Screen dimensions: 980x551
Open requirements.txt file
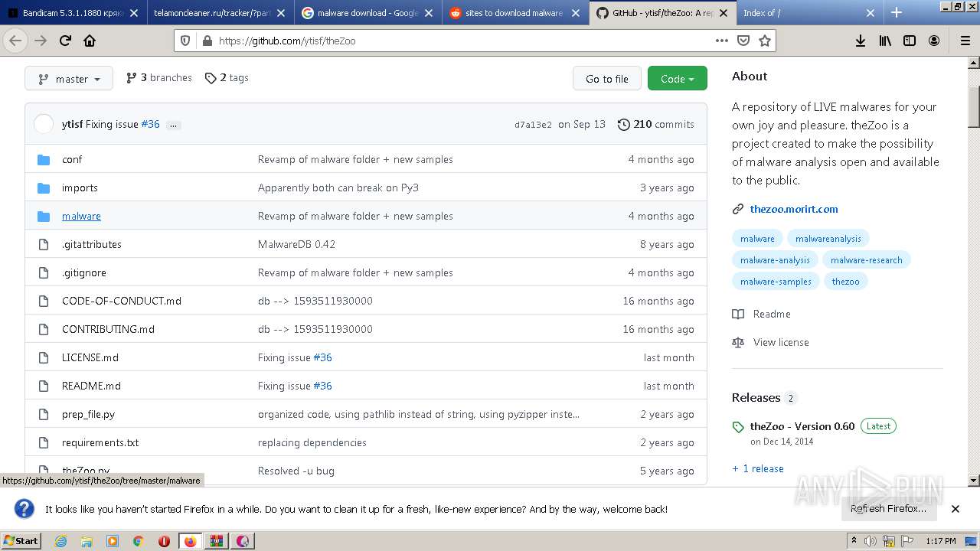[100, 442]
